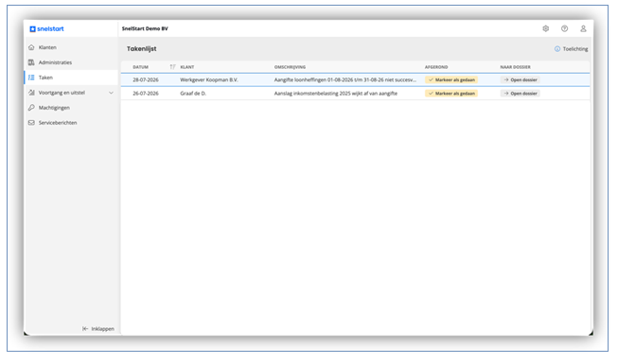The image size is (618, 364).
Task: Mark Werkgever Koopman B.V. task as done
Action: tap(451, 79)
